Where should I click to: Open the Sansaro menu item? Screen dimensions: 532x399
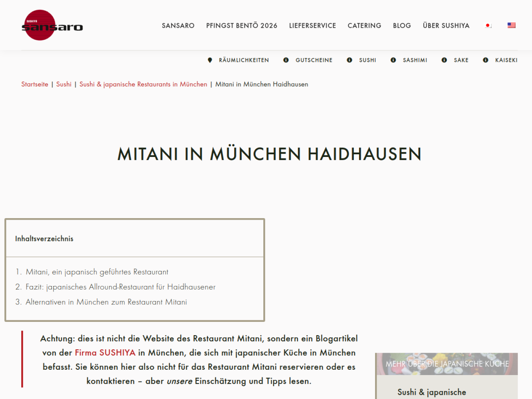178,25
